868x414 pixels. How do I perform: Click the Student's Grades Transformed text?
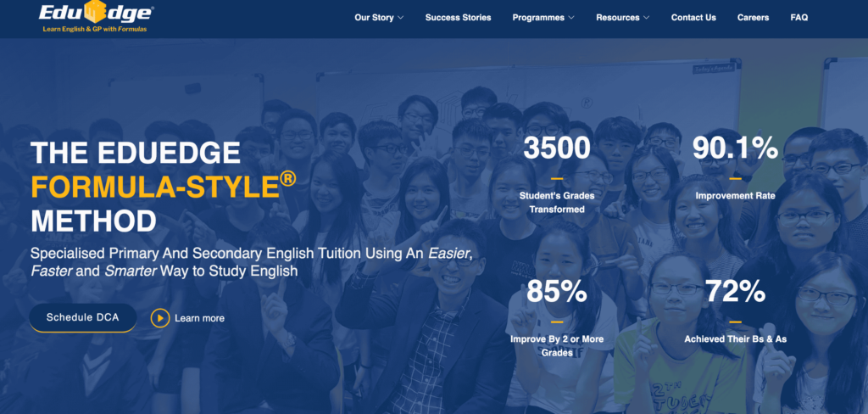click(557, 202)
